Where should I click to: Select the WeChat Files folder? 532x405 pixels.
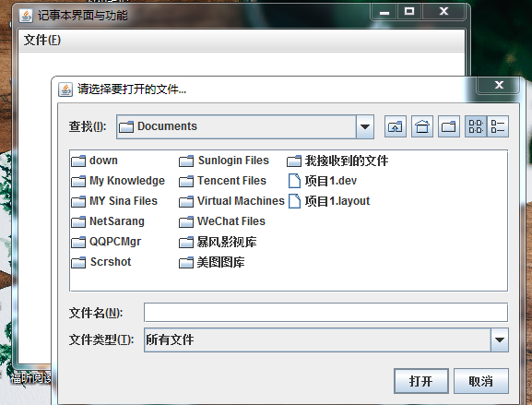coord(222,221)
